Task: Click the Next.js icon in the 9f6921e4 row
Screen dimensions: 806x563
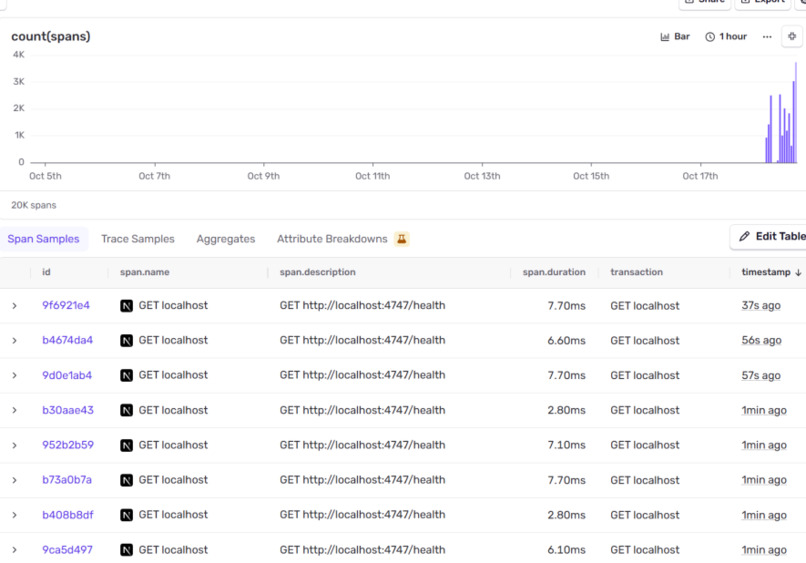Action: tap(126, 306)
